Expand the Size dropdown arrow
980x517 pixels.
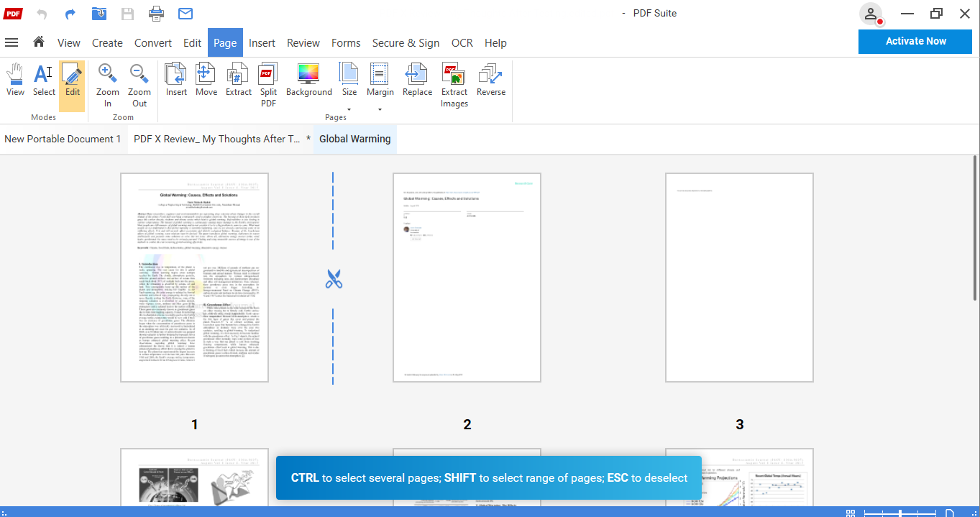pyautogui.click(x=349, y=110)
